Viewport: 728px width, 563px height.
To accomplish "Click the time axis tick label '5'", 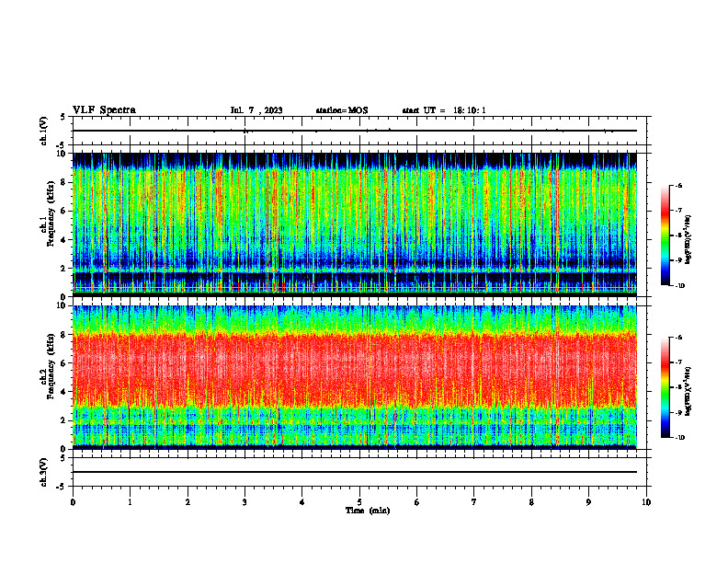I will tap(359, 502).
